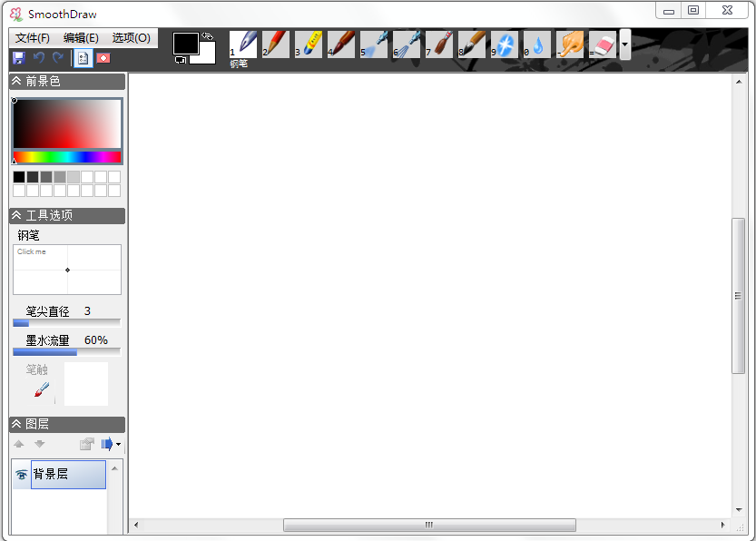Click the canvas vertical scrollbar thumb
This screenshot has height=541, width=756.
(x=738, y=296)
